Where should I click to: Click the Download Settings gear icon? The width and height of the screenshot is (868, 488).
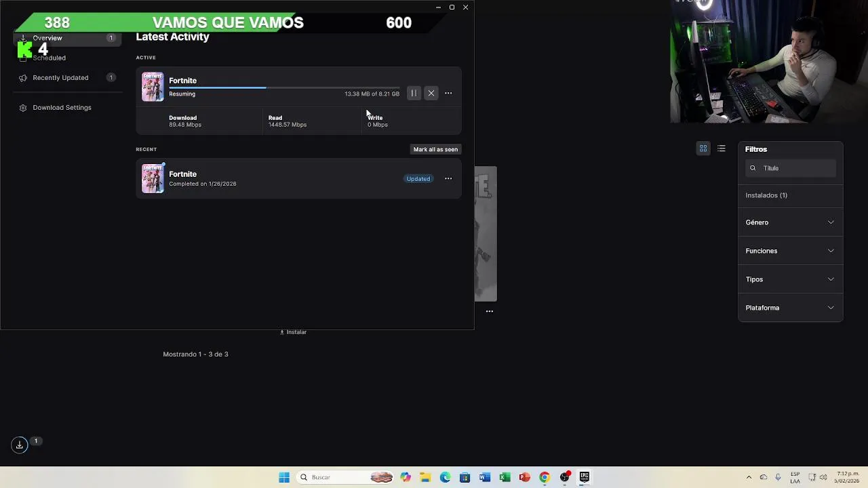[x=23, y=108]
